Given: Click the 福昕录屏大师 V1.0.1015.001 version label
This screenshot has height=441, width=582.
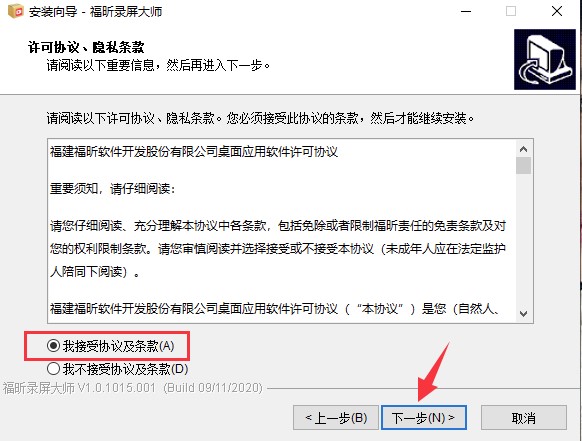Looking at the screenshot, I should [x=133, y=388].
